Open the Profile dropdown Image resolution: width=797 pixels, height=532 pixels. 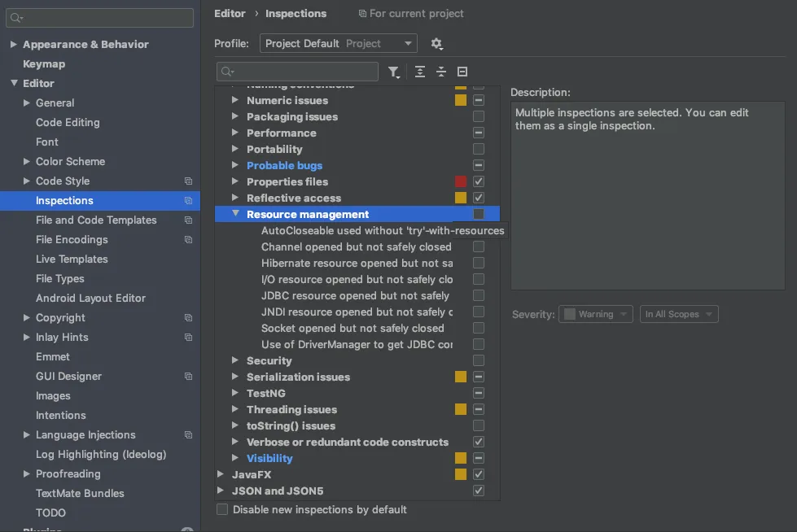point(338,44)
